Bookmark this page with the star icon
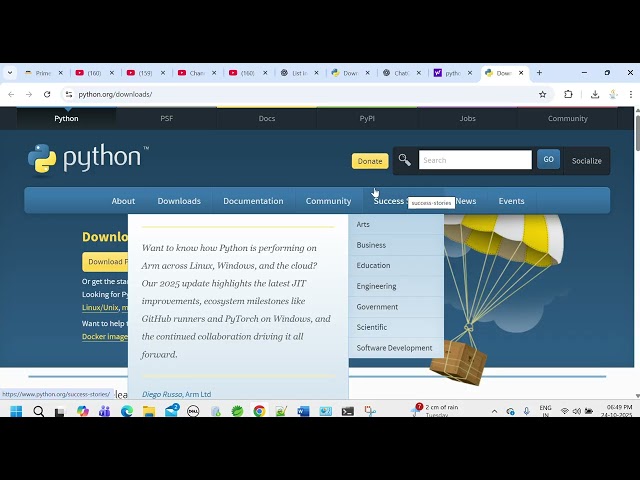 pos(542,94)
